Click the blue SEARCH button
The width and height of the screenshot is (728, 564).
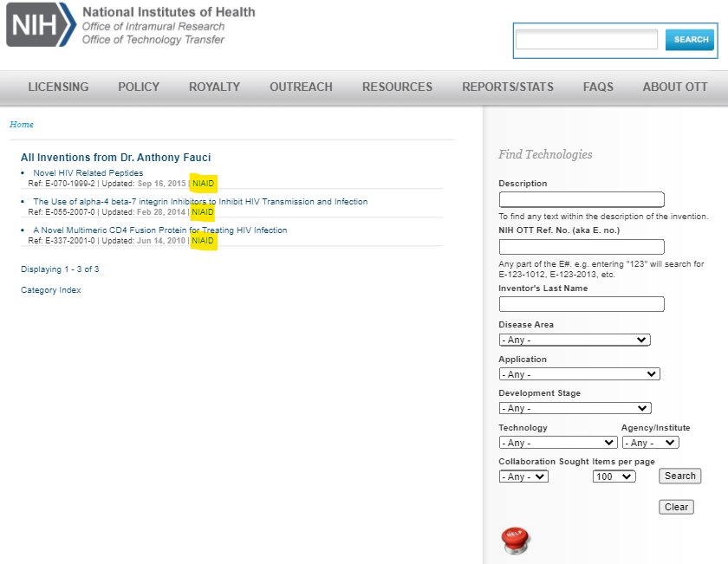[x=690, y=40]
